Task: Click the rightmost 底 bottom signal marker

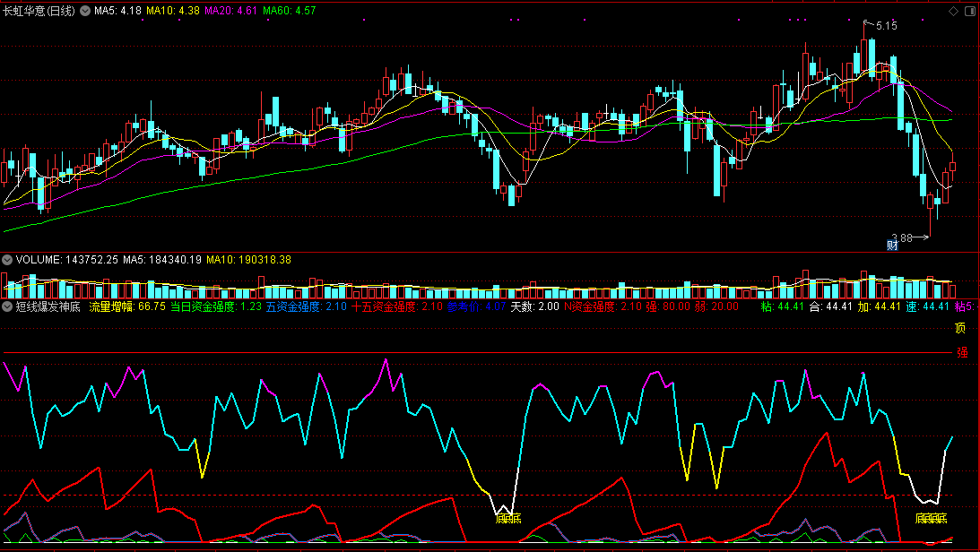Action: [942, 518]
